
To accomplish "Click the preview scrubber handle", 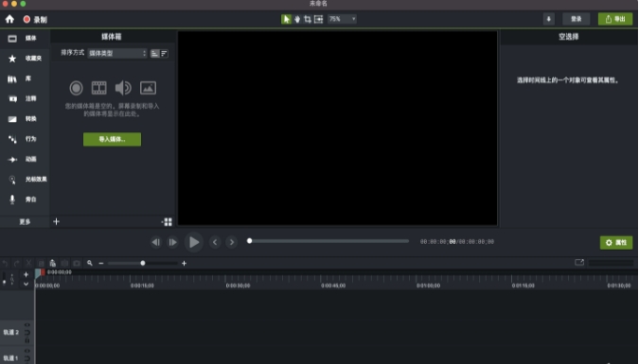I will (x=249, y=241).
